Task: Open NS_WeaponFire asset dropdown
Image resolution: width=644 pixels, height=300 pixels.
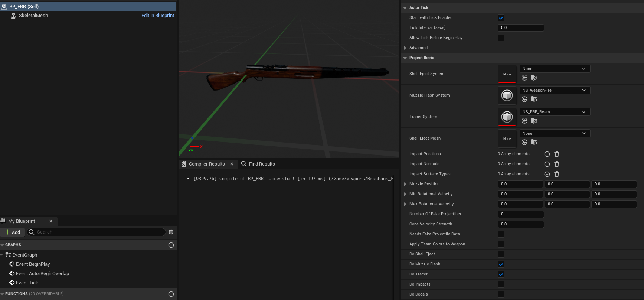Action: point(555,90)
